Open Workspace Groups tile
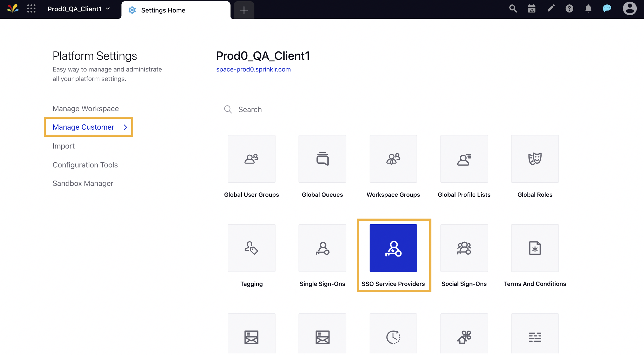Screen dimensions: 644x355 (x=393, y=159)
